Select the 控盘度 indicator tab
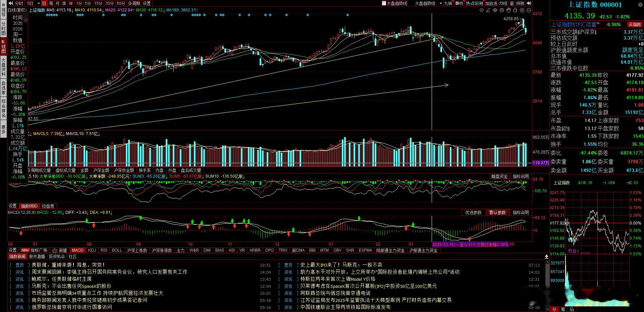The image size is (644, 312). [x=48, y=206]
